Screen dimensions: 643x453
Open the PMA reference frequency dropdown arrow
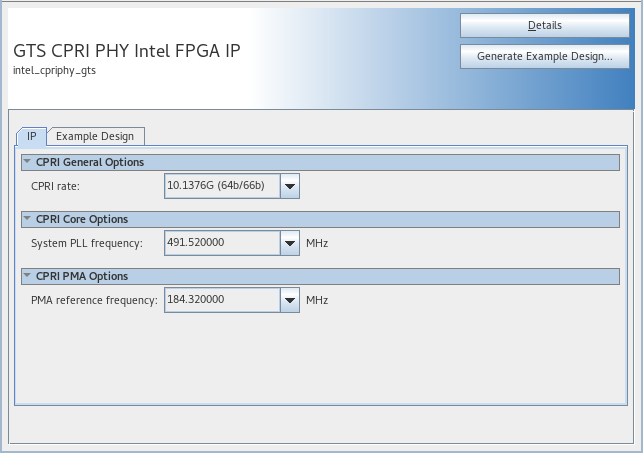[290, 300]
